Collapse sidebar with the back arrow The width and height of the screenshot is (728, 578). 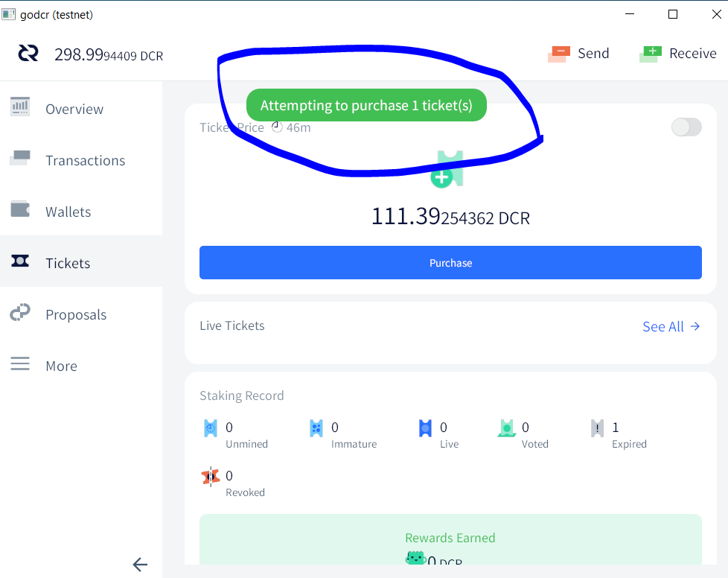point(140,565)
